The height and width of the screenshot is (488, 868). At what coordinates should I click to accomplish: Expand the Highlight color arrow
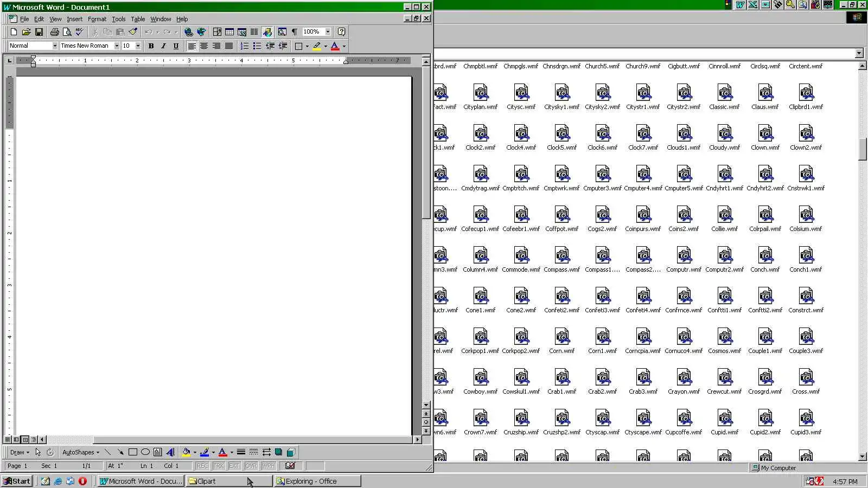coord(325,46)
